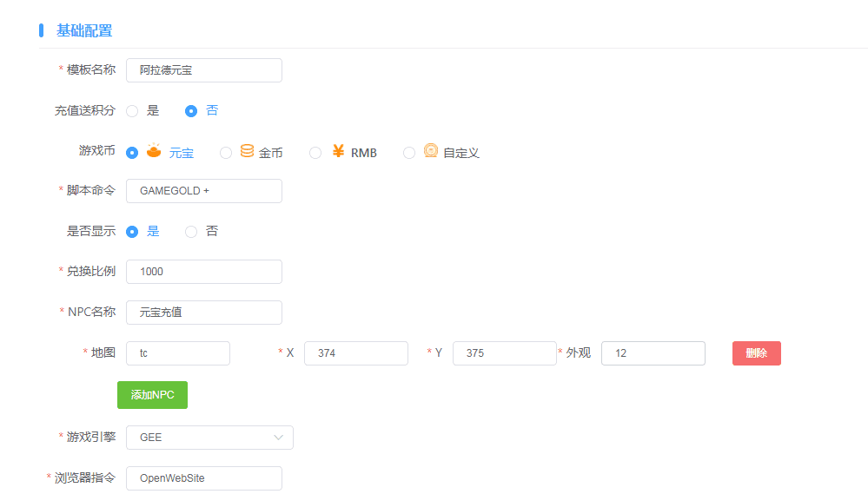868x494 pixels.
Task: Click the chevron arrow in 游戏引擎 select
Action: click(279, 438)
